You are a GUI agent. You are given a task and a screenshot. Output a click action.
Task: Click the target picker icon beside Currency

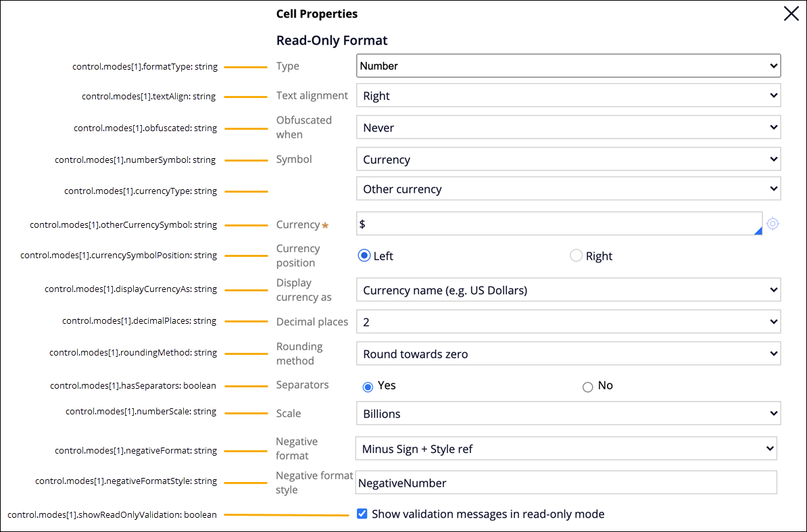coord(773,224)
